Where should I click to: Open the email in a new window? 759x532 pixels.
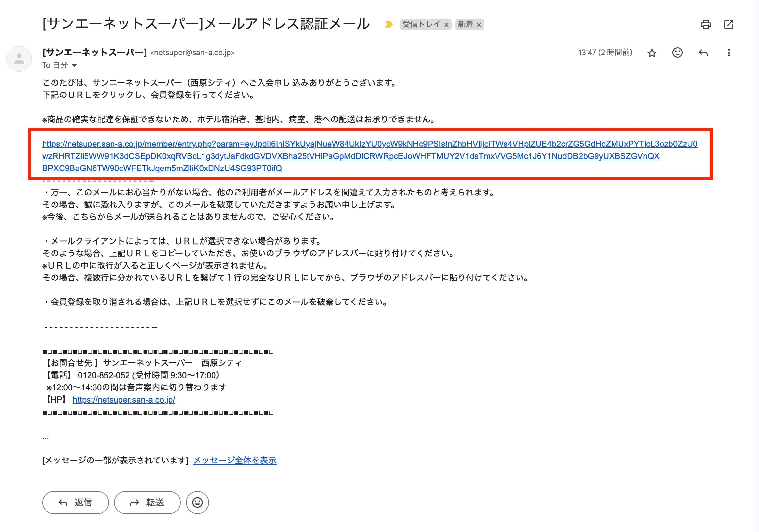729,24
